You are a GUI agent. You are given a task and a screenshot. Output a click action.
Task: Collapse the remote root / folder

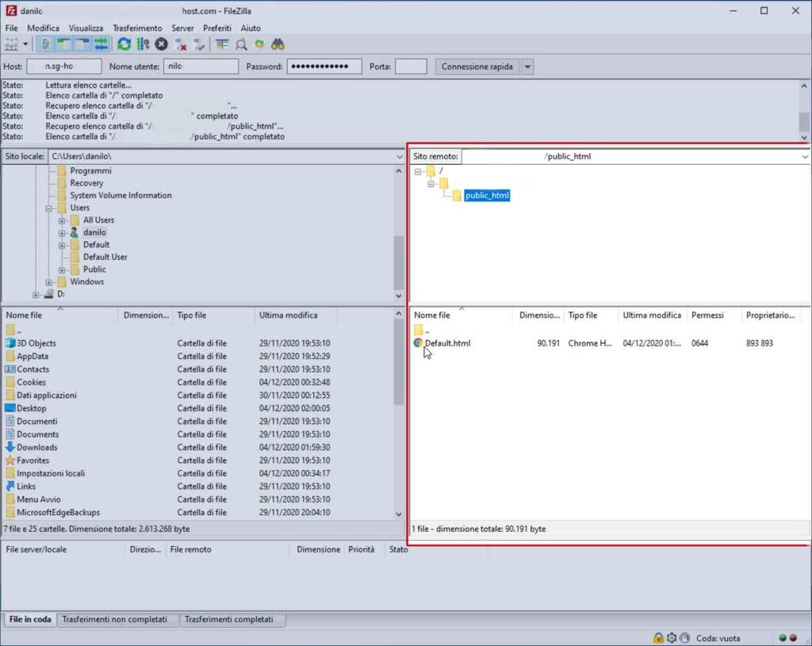tap(418, 171)
